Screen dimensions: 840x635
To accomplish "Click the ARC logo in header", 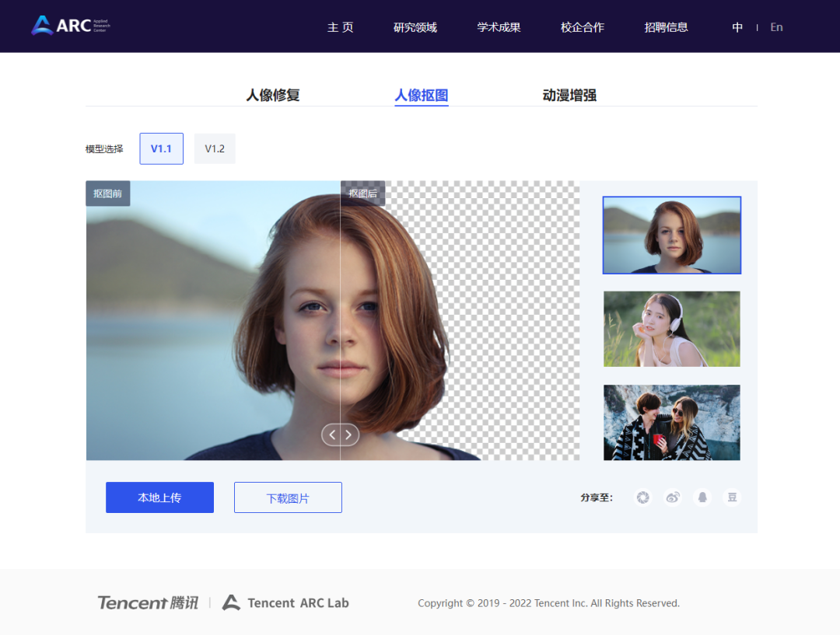I will click(71, 26).
